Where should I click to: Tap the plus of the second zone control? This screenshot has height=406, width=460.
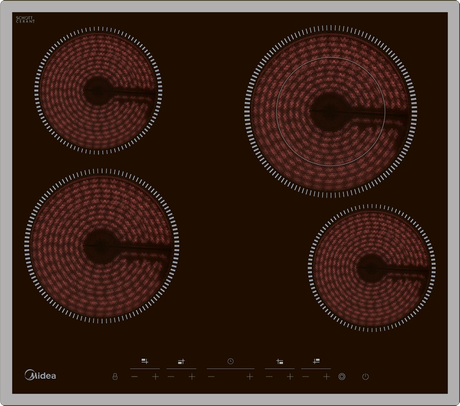192,377
